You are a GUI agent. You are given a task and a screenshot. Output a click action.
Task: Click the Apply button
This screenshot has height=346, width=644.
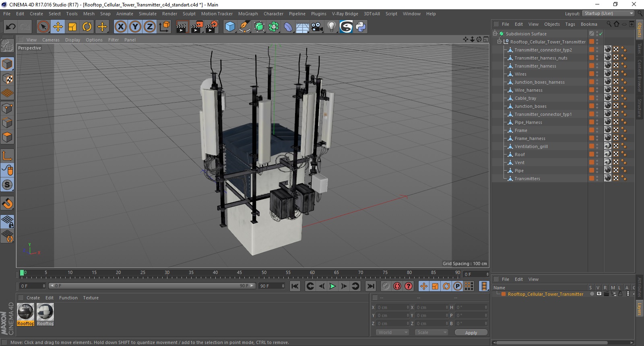click(x=471, y=333)
